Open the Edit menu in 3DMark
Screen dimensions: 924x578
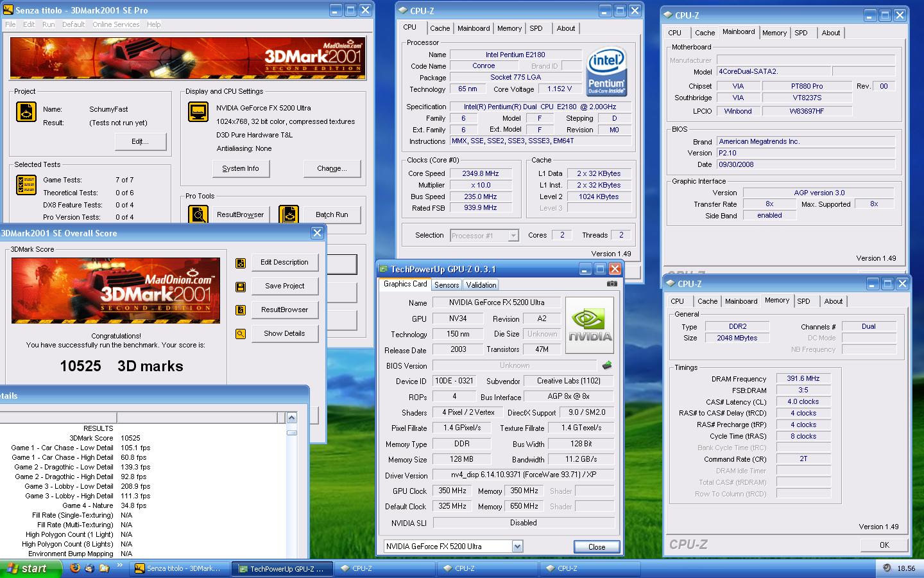29,24
